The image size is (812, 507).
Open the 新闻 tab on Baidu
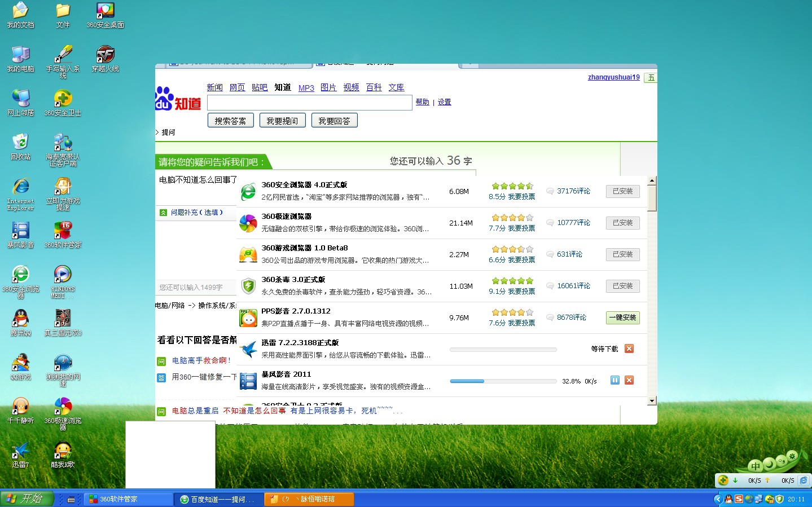(214, 87)
